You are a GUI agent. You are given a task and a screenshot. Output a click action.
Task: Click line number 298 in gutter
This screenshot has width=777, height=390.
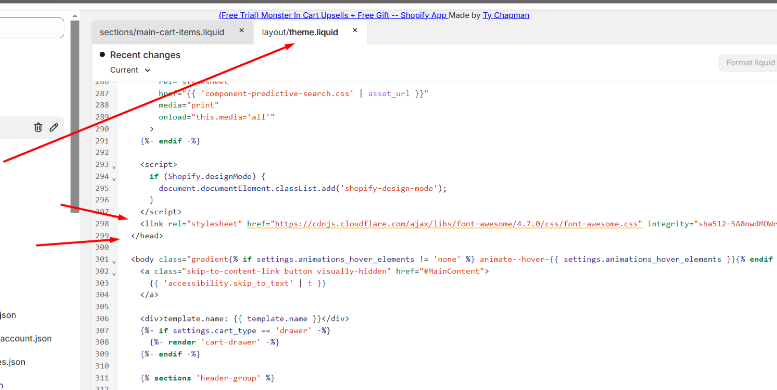[x=102, y=224]
